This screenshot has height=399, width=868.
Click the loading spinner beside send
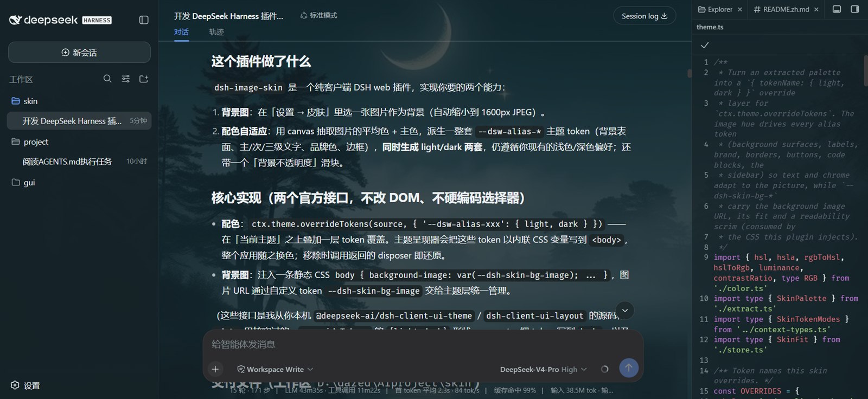pos(604,369)
